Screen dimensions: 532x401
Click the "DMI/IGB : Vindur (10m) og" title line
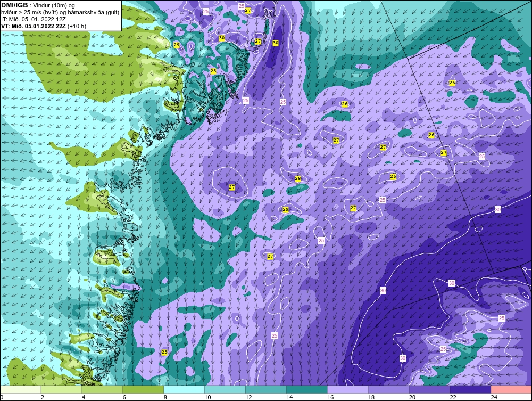tap(38, 5)
